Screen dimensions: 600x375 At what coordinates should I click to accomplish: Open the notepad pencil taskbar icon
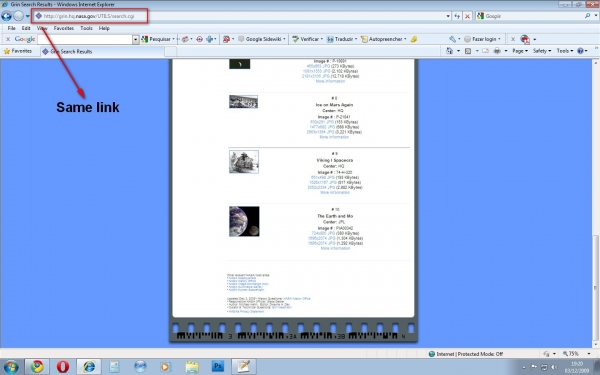click(x=243, y=367)
